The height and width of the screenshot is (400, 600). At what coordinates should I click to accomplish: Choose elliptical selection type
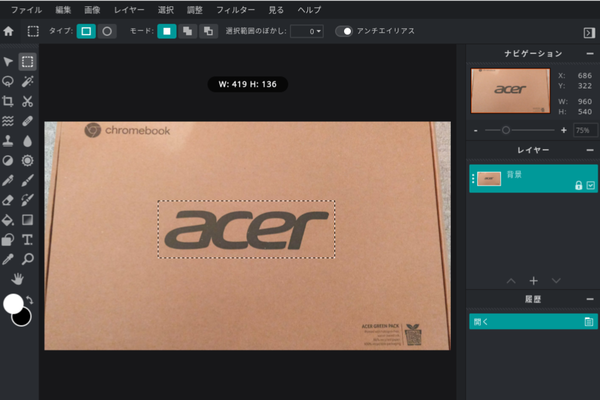point(107,31)
